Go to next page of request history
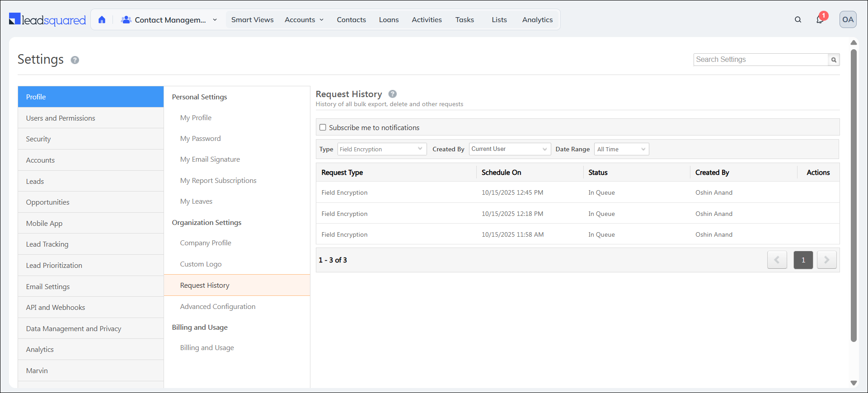The height and width of the screenshot is (393, 868). pyautogui.click(x=826, y=260)
